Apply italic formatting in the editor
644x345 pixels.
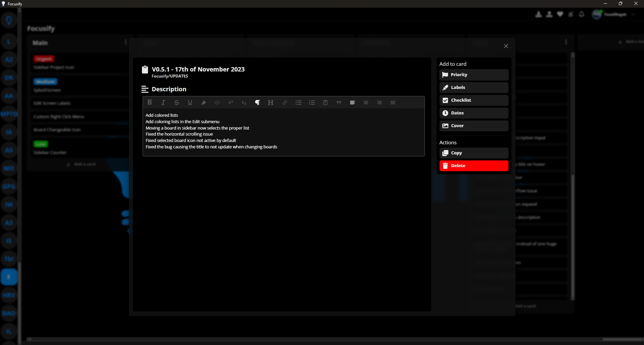pos(163,102)
